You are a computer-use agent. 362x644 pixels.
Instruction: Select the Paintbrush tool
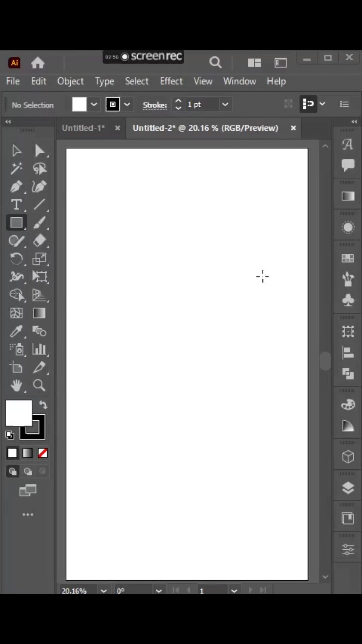pos(39,223)
